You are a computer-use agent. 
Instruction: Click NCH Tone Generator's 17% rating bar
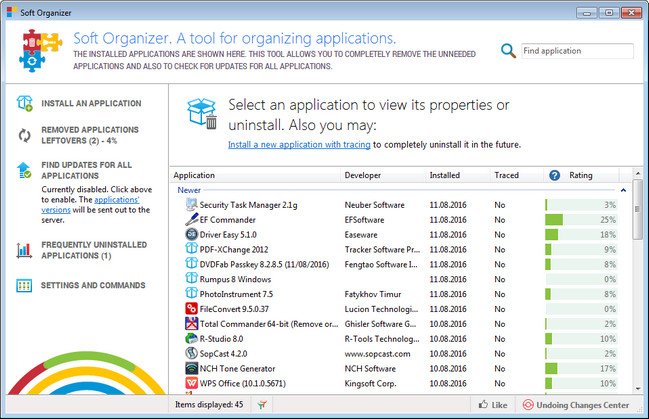tap(581, 368)
